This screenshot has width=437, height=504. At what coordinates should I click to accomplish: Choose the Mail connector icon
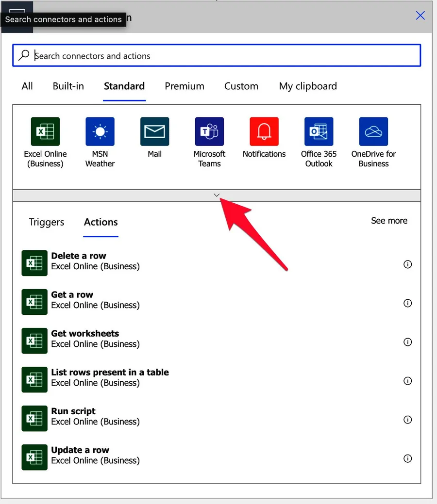(154, 131)
